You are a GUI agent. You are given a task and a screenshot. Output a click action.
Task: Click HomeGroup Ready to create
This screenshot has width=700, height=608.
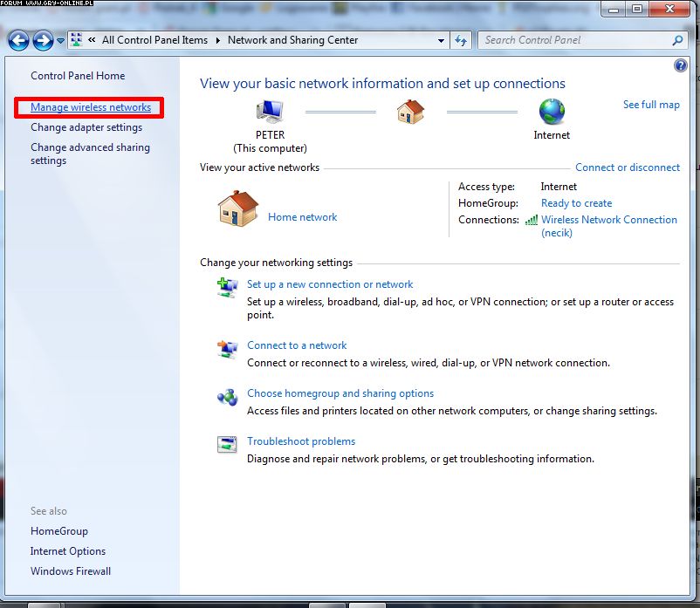(576, 203)
